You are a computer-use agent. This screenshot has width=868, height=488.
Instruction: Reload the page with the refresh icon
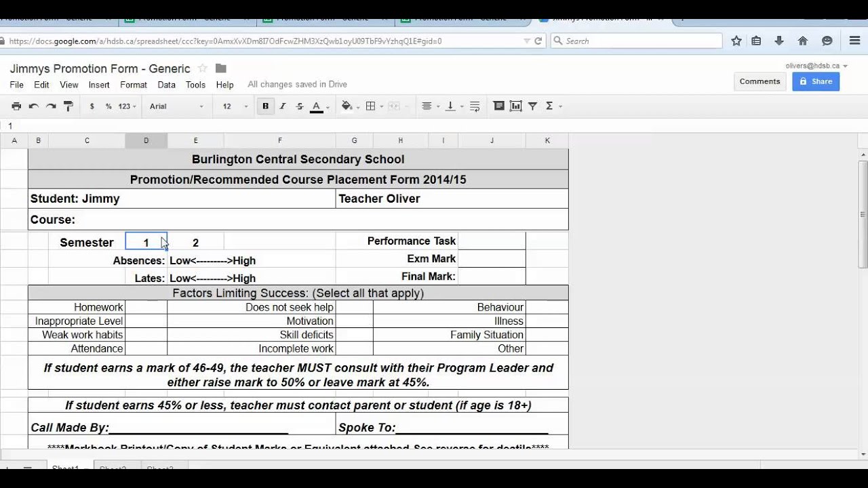538,41
